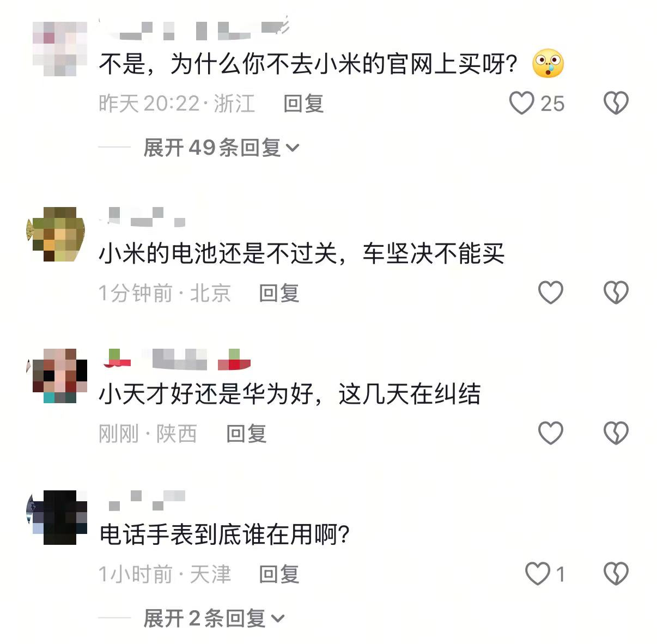Screen dimensions: 657x644
Task: Open first commenter's avatar profile
Action: [x=60, y=49]
